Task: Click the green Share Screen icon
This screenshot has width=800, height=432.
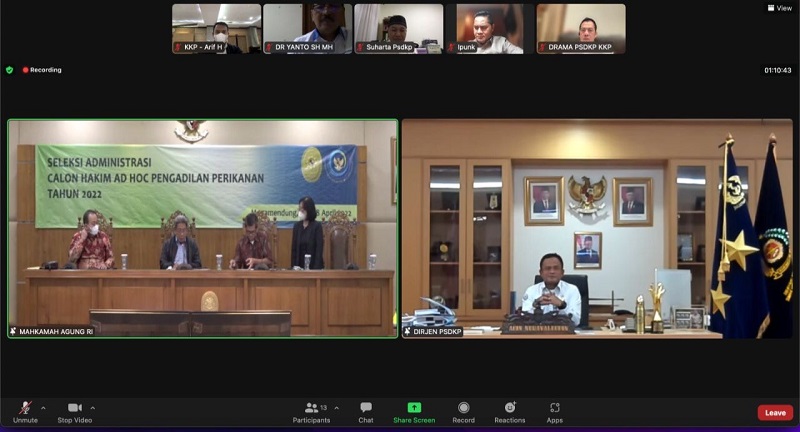Action: (414, 408)
